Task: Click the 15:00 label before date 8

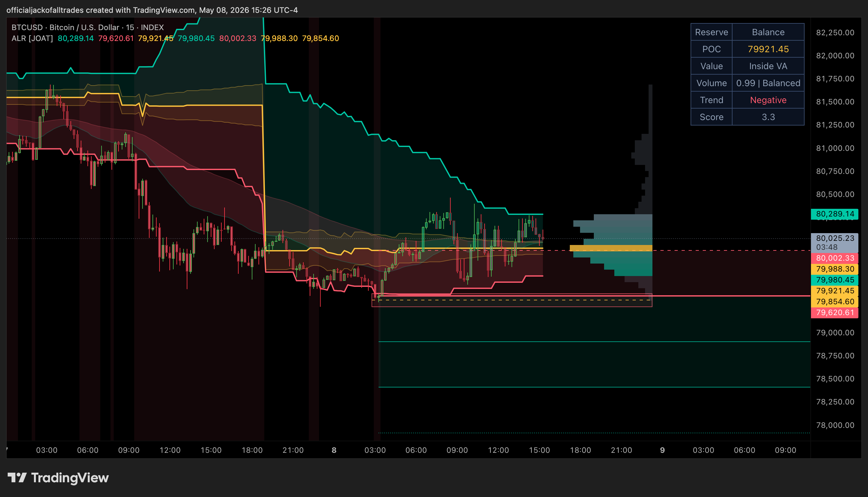Action: click(x=211, y=450)
